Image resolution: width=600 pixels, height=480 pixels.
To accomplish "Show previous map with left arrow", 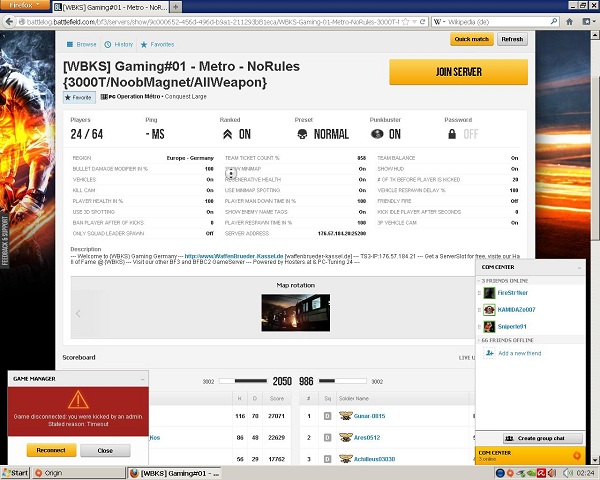I will [x=78, y=313].
